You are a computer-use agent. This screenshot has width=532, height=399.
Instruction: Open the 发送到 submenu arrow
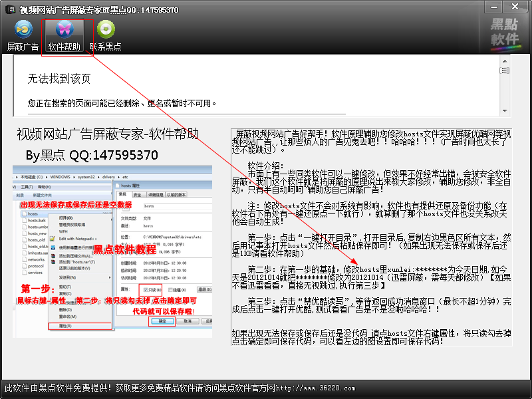[x=110, y=278]
